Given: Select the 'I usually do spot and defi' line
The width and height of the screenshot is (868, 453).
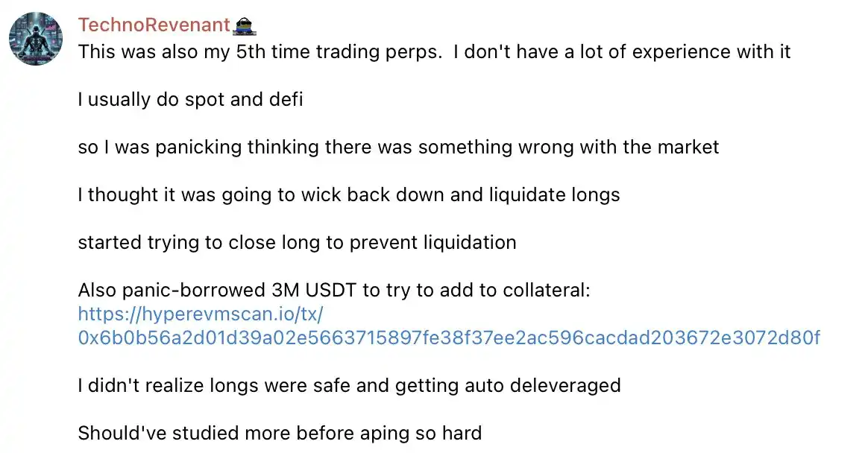Looking at the screenshot, I should 190,99.
